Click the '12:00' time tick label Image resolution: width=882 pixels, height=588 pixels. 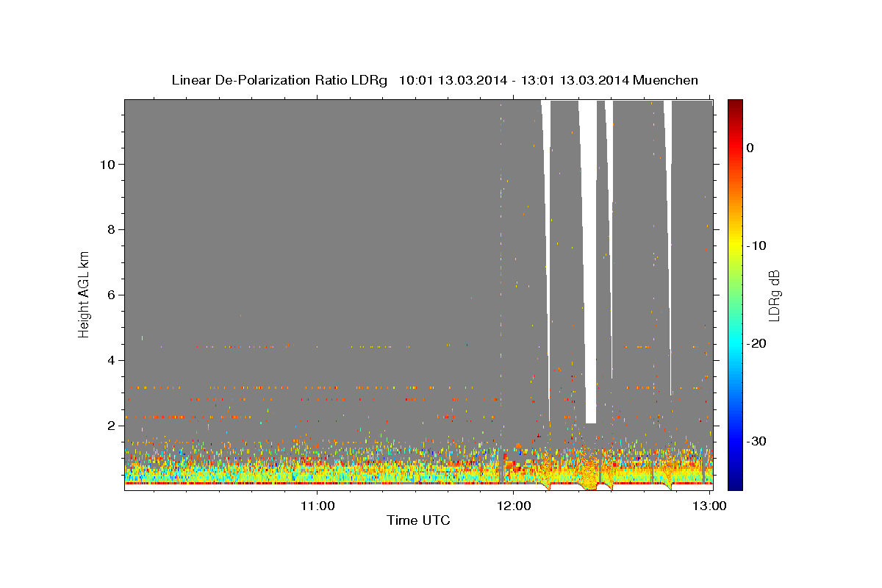point(514,506)
